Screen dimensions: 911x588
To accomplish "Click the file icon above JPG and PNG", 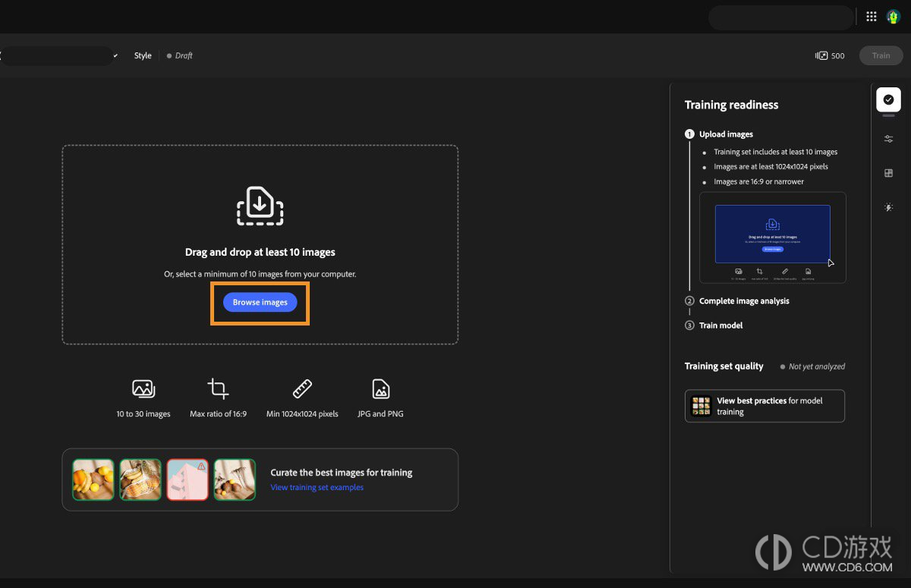I will coord(380,389).
